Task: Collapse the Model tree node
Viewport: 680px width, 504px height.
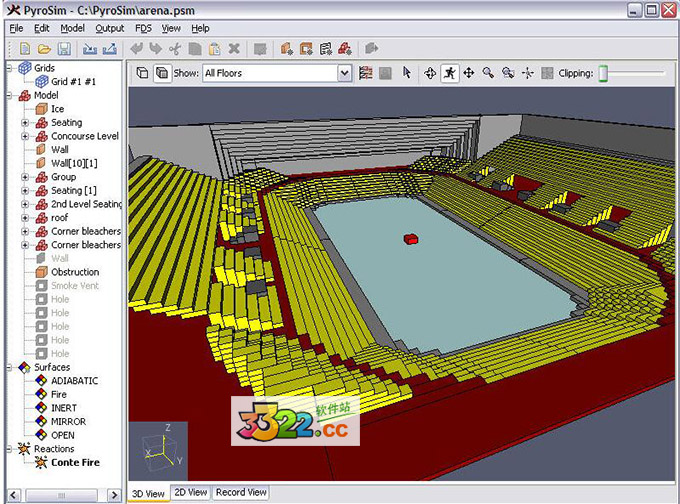Action: (10, 95)
